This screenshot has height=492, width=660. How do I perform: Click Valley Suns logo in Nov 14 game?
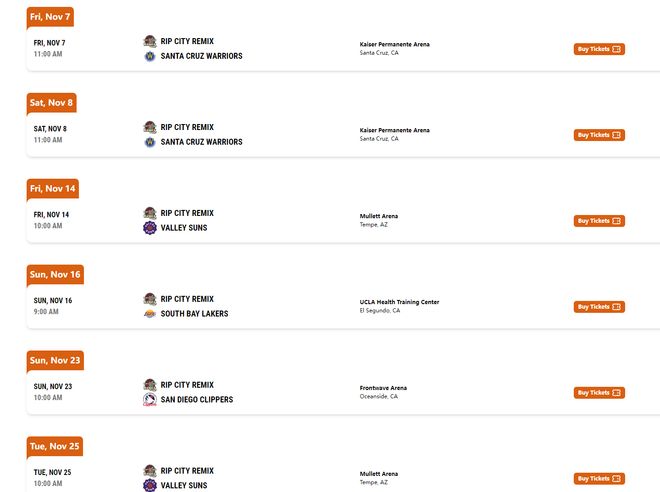(150, 228)
